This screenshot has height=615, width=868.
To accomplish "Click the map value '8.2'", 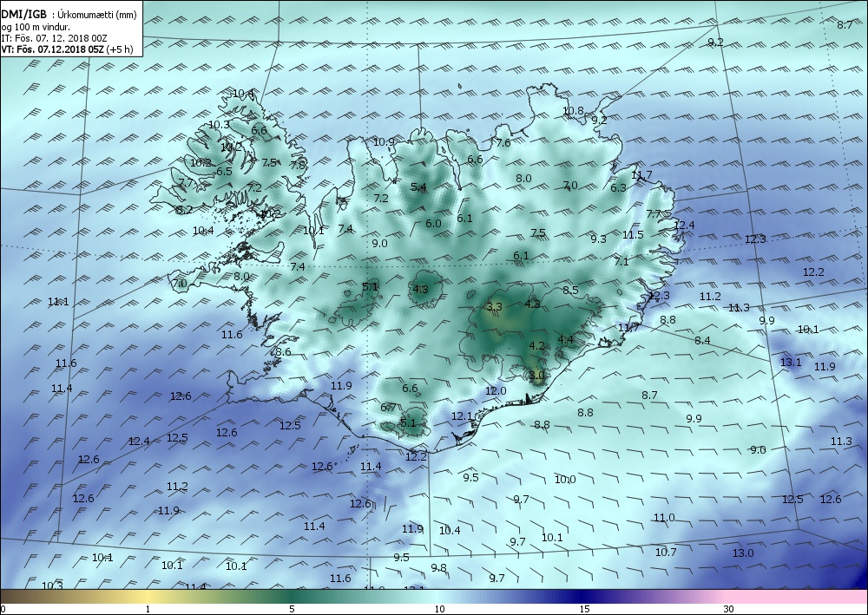I will click(184, 210).
